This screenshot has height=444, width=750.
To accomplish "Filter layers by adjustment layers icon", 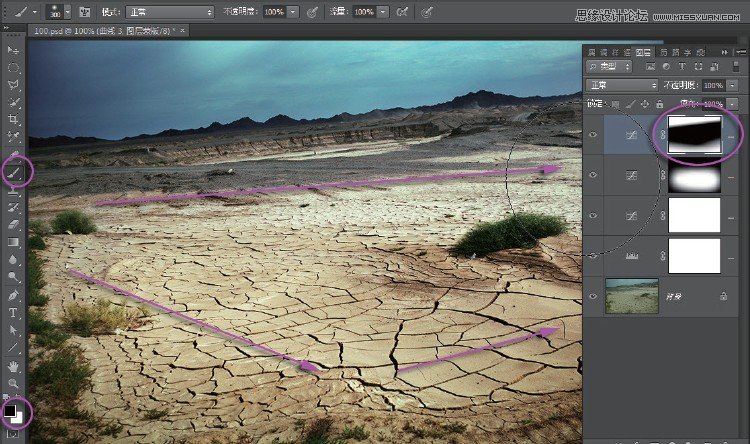I will pos(666,67).
